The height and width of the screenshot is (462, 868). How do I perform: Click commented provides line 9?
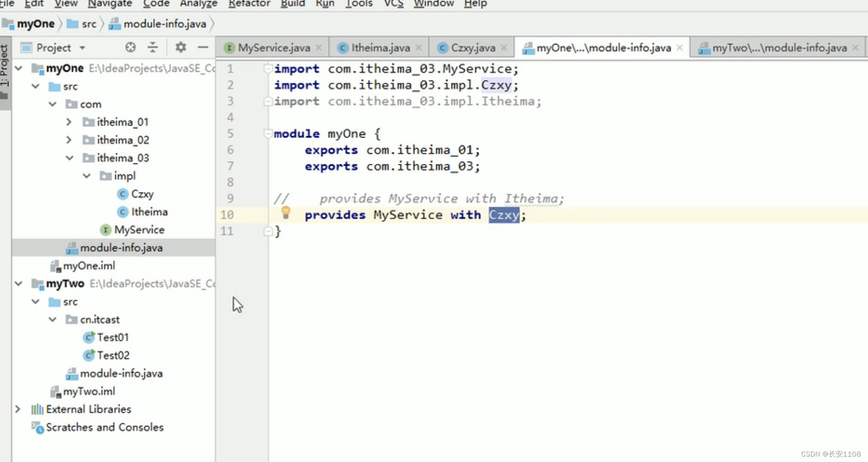tap(419, 198)
